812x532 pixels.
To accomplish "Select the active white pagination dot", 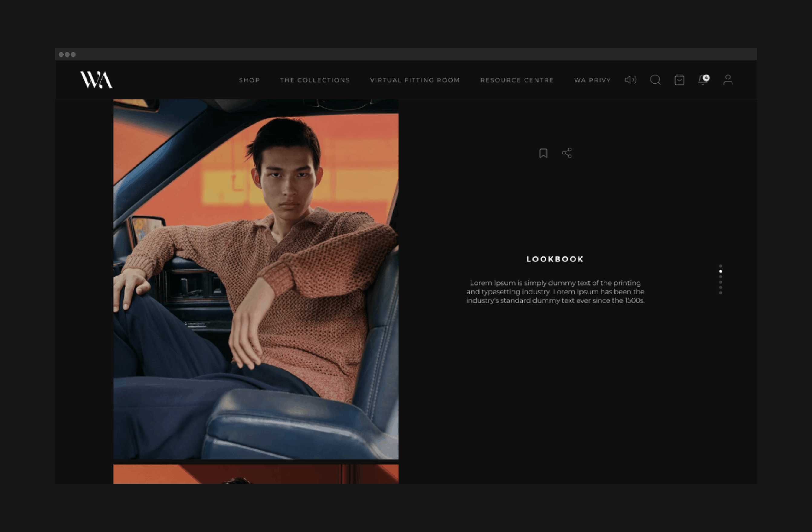I will pos(721,272).
